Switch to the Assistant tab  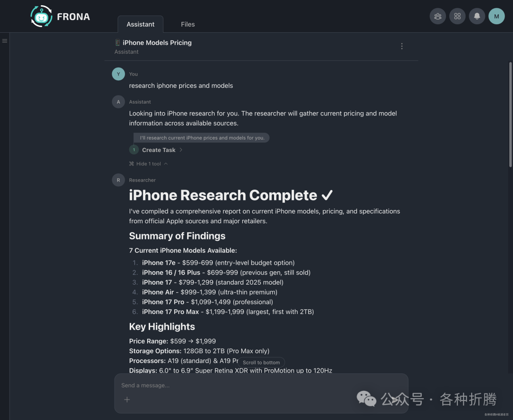[140, 24]
